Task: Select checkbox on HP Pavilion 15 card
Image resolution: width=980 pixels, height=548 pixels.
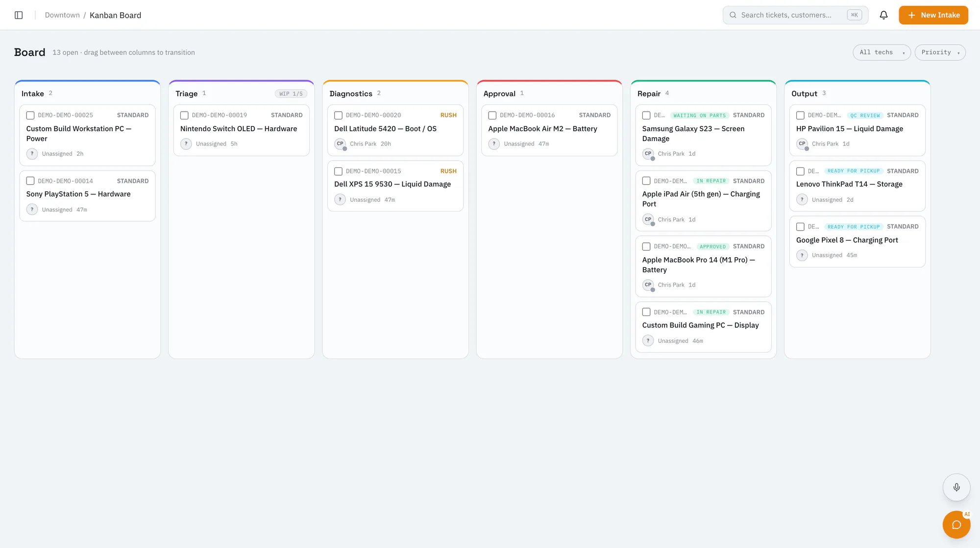Action: coord(800,116)
